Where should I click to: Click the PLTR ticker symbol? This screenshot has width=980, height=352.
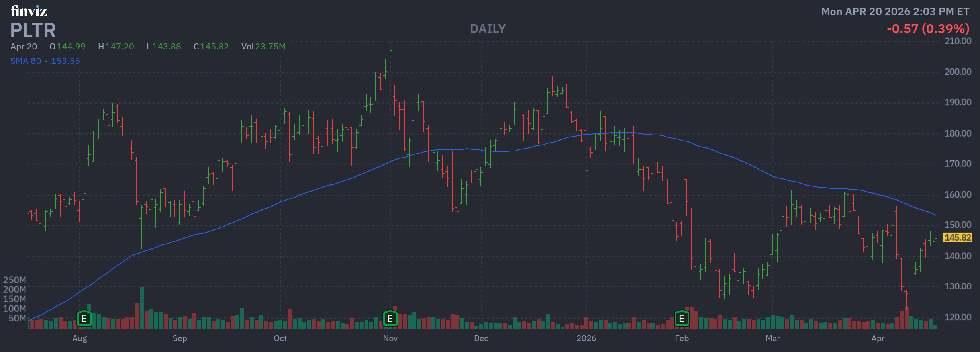click(33, 30)
